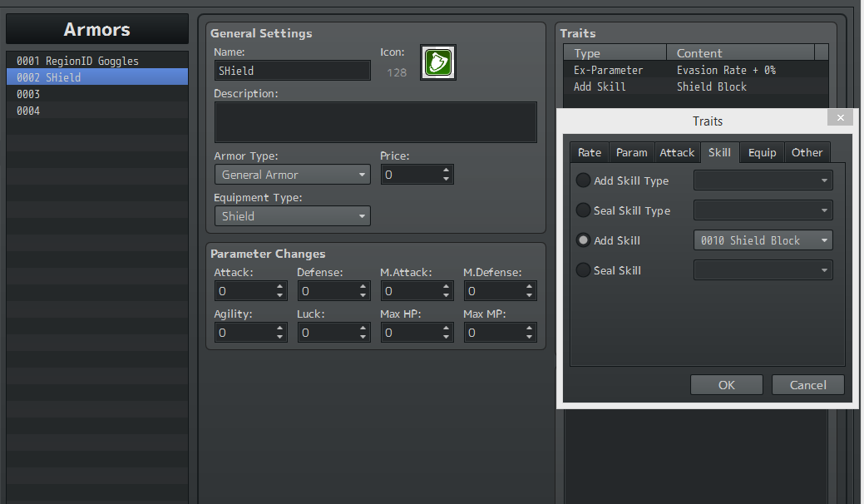Open the Seal Skill Type dropdown
The height and width of the screenshot is (504, 864).
(763, 210)
